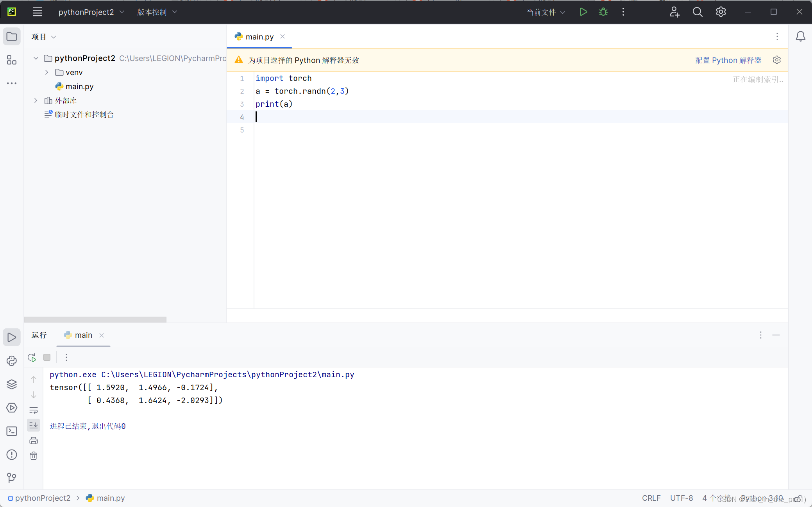Clear run console output with trash icon

pyautogui.click(x=34, y=456)
